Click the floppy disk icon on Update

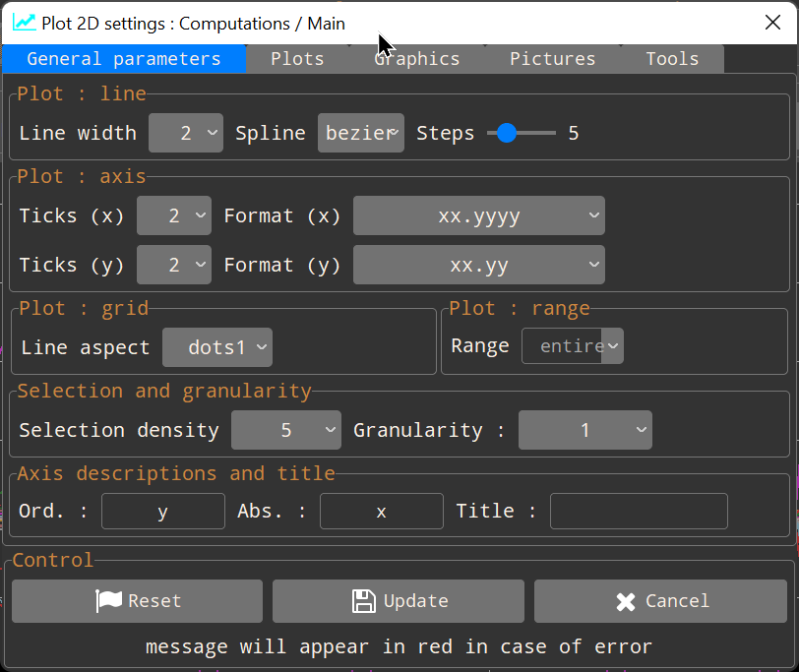(x=362, y=601)
